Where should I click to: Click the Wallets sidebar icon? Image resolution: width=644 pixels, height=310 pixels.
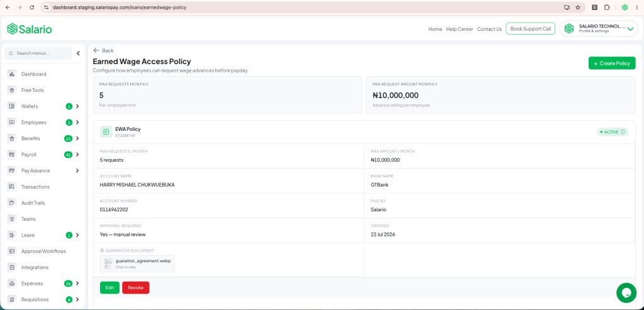tap(12, 106)
